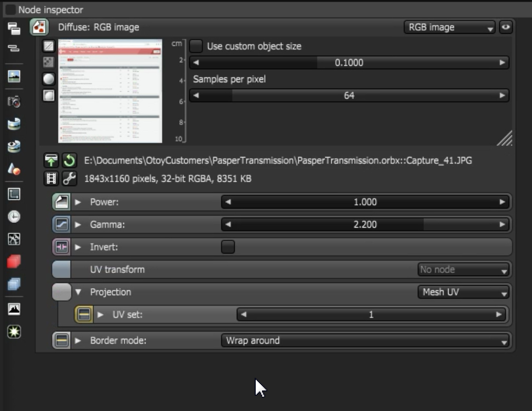The width and height of the screenshot is (532, 411).
Task: Decrease the UV set value
Action: point(244,315)
